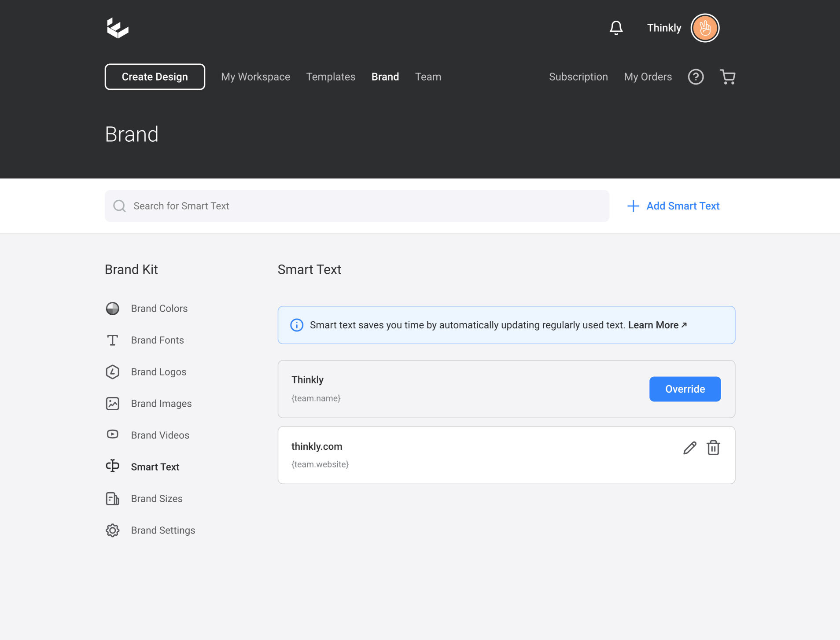The width and height of the screenshot is (840, 640).
Task: Click the search magnifier icon
Action: click(119, 206)
